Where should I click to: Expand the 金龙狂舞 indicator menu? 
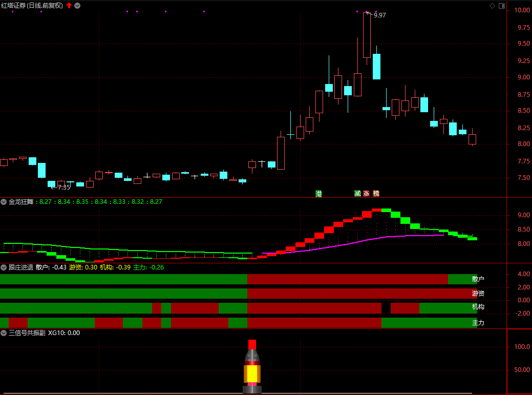[4, 202]
